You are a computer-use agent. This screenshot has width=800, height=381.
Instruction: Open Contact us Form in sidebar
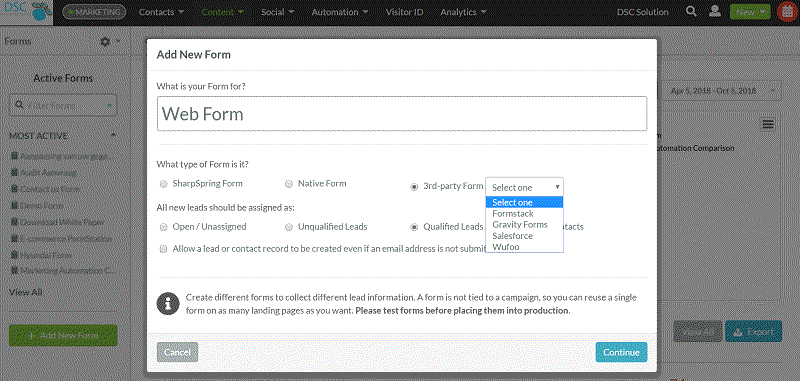click(50, 189)
